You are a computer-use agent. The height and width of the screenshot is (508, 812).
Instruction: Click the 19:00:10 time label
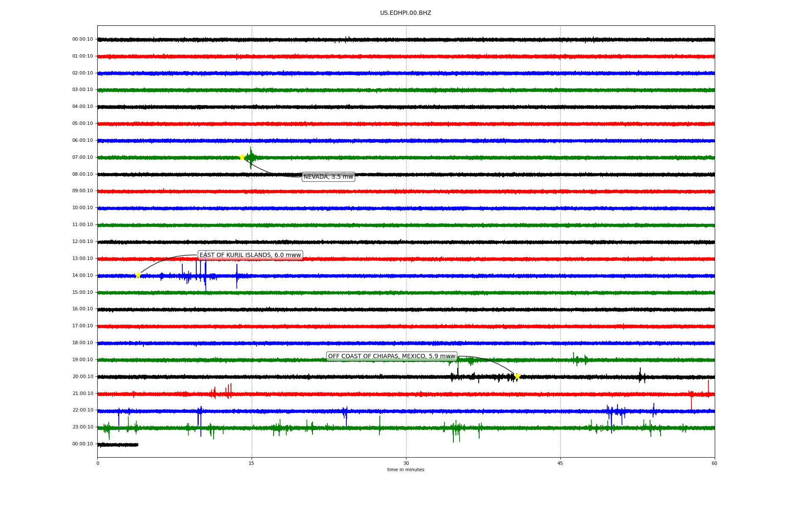pos(82,359)
